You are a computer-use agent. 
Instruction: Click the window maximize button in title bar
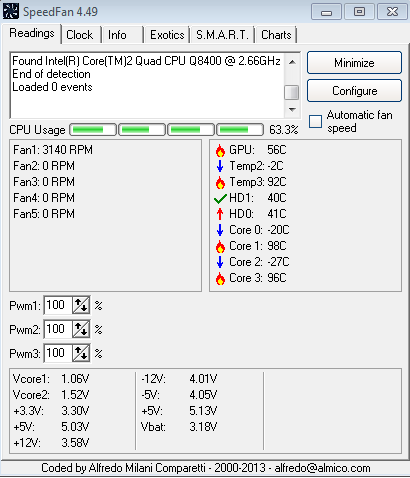point(359,12)
